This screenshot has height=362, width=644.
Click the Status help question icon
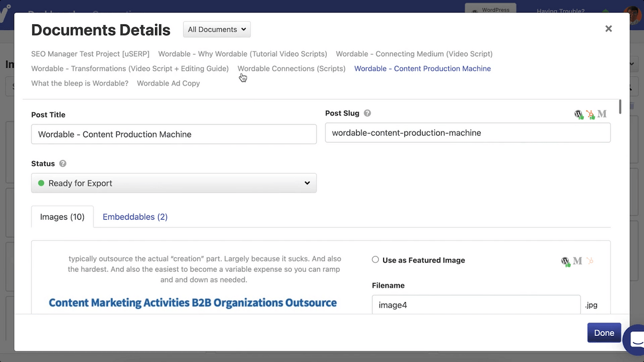(x=63, y=164)
